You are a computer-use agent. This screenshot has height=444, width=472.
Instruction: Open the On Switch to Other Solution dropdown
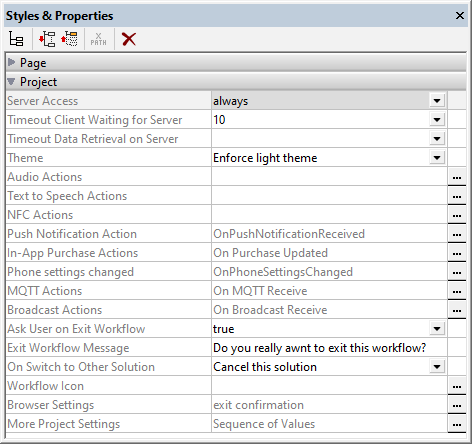point(437,367)
